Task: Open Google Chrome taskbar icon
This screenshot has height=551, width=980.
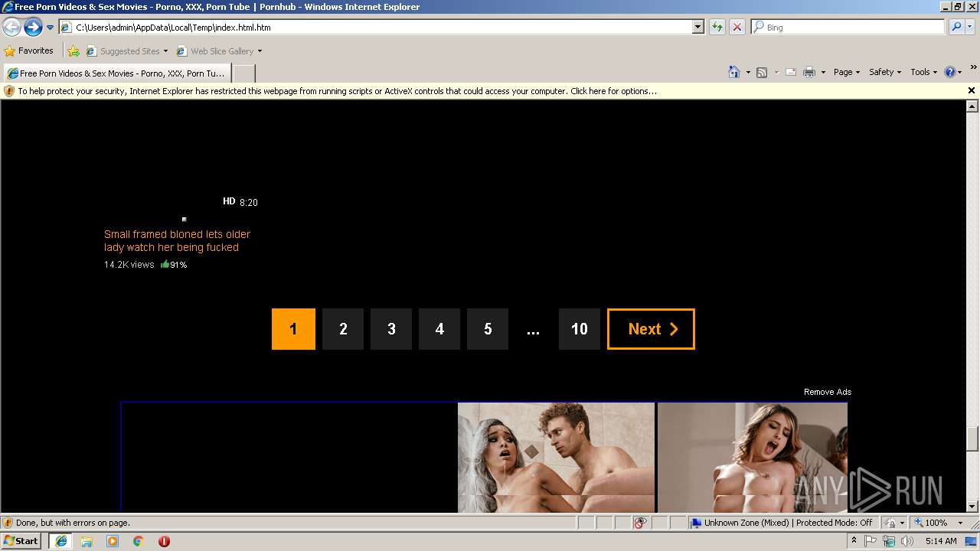Action: 139,541
